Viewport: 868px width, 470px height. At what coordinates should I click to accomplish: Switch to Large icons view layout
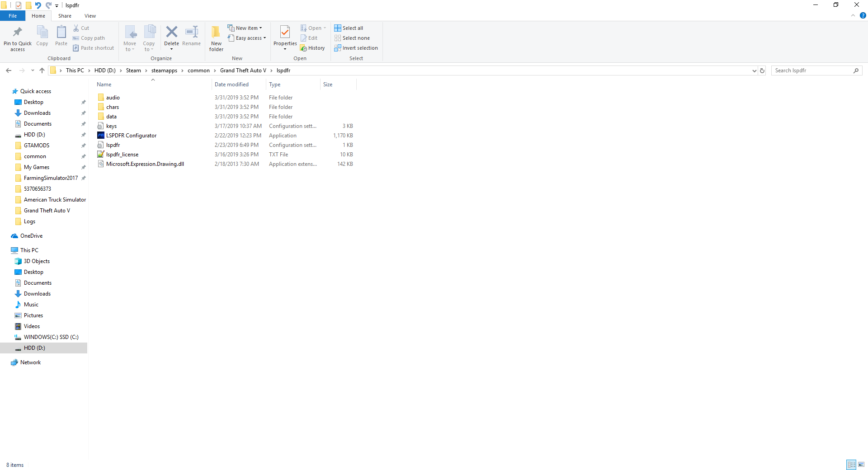861,465
